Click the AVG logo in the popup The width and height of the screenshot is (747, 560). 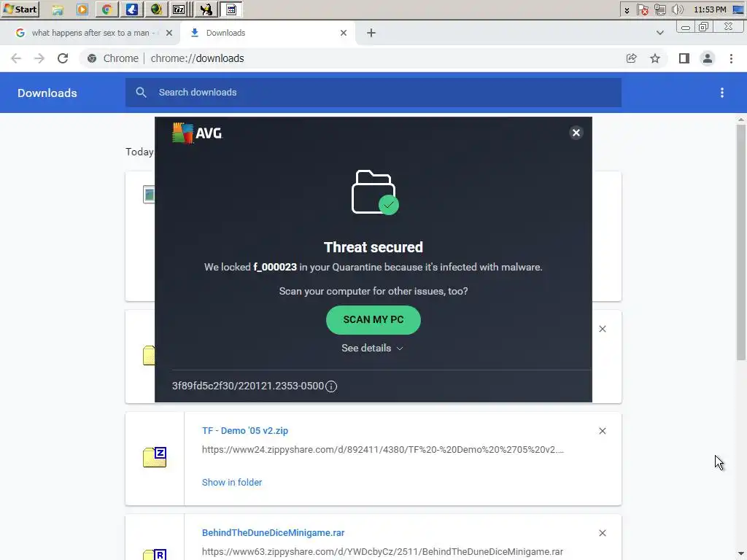pos(197,133)
